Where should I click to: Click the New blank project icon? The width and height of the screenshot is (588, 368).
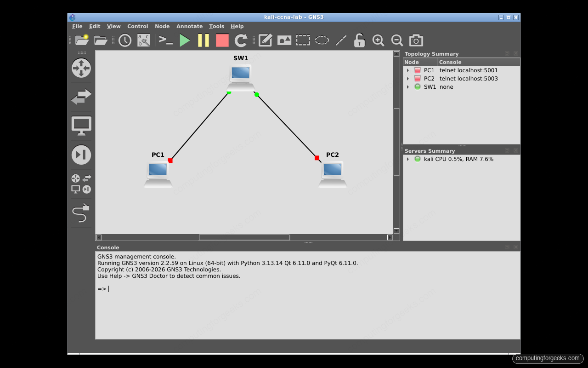(82, 40)
